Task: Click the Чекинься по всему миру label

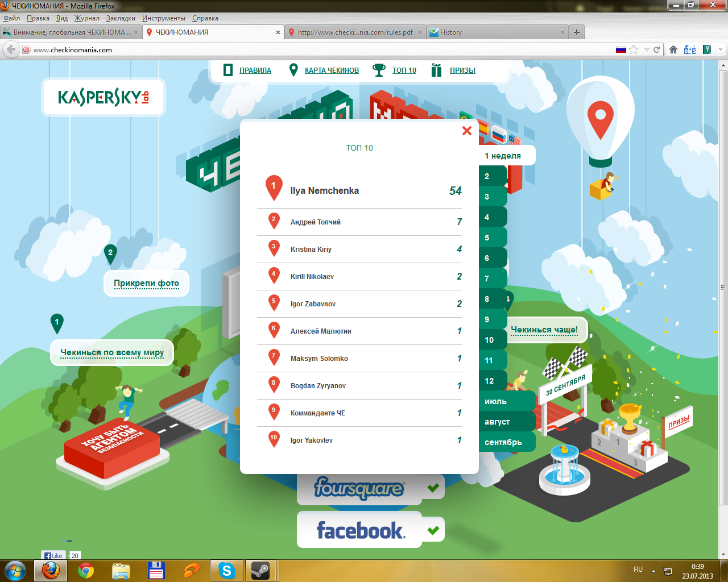Action: point(112,352)
